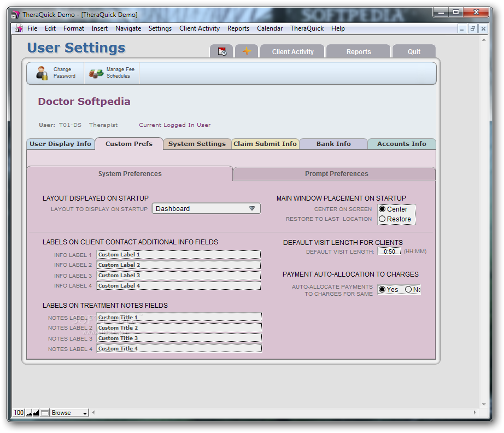Switch to the User Display Info tab

point(61,144)
